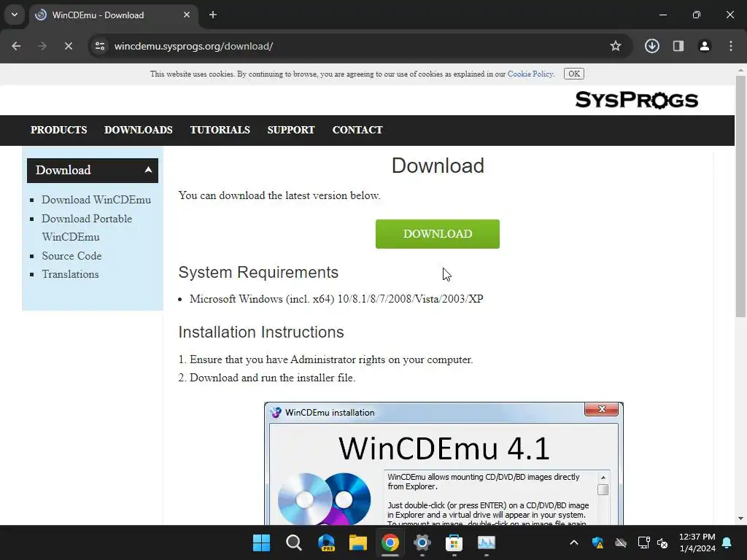Open the Download WinCDEmu sidebar link
Viewport: 747px width, 560px height.
[x=96, y=200]
